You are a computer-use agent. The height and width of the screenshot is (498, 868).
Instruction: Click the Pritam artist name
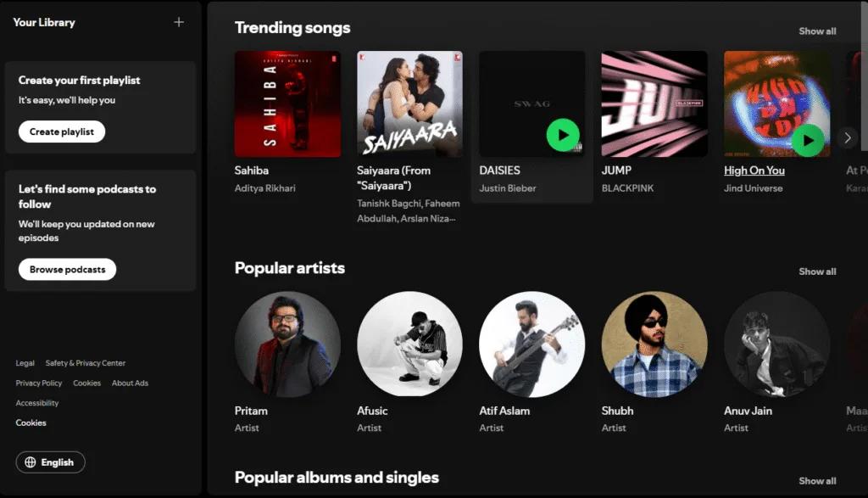pyautogui.click(x=251, y=411)
